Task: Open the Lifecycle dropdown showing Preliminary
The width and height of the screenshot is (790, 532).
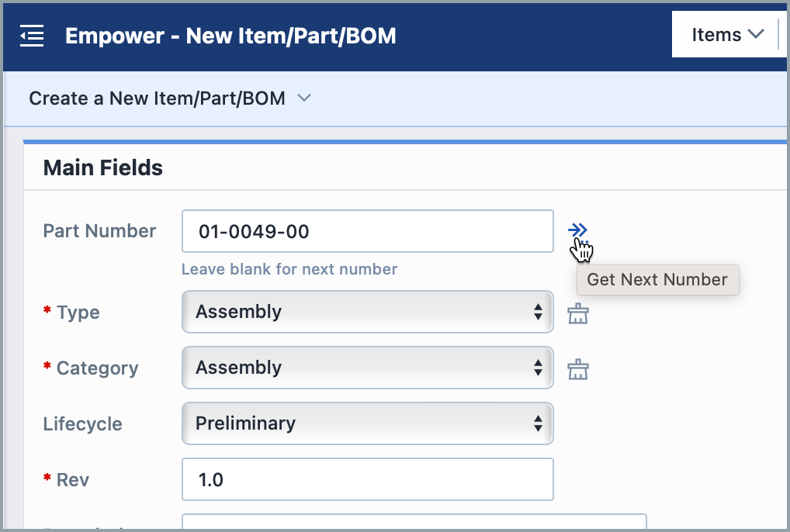Action: tap(367, 423)
